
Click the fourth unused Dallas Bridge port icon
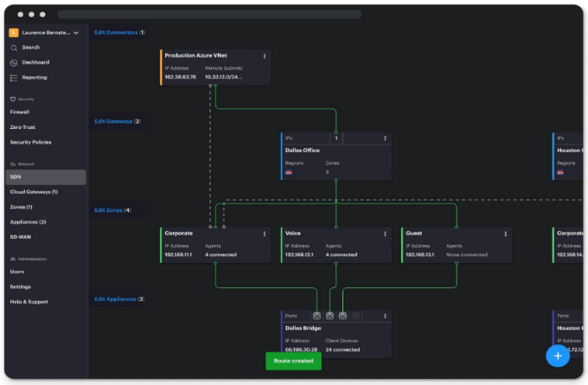click(x=355, y=316)
